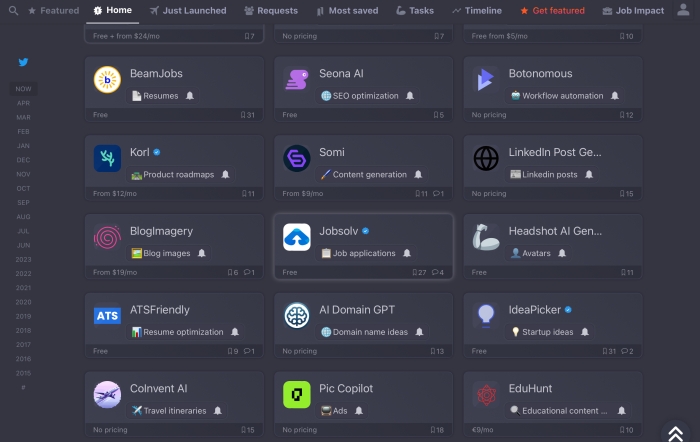Toggle notification bell for Workflow automation
The image size is (700, 442).
[615, 96]
